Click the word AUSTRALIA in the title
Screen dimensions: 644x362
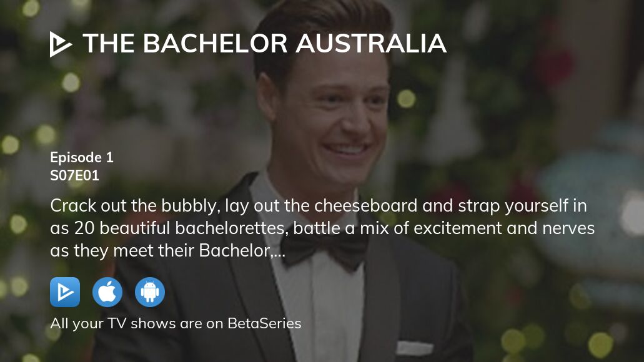371,44
